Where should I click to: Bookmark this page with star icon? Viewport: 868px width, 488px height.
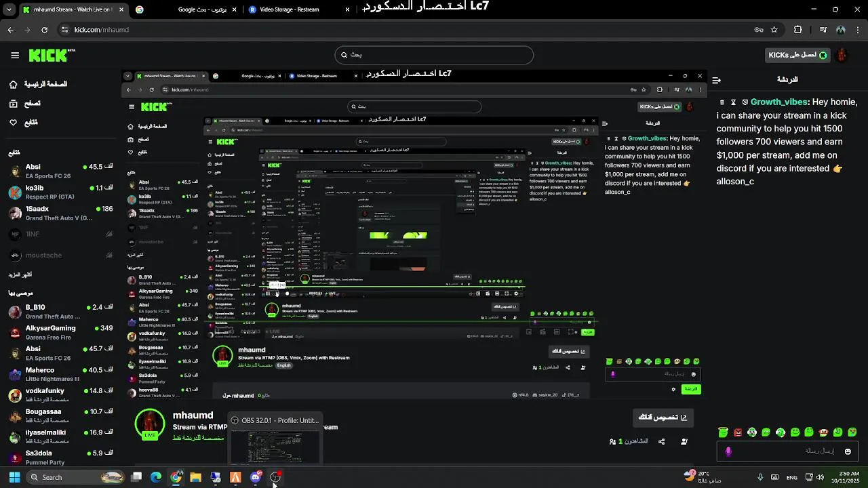click(x=774, y=30)
